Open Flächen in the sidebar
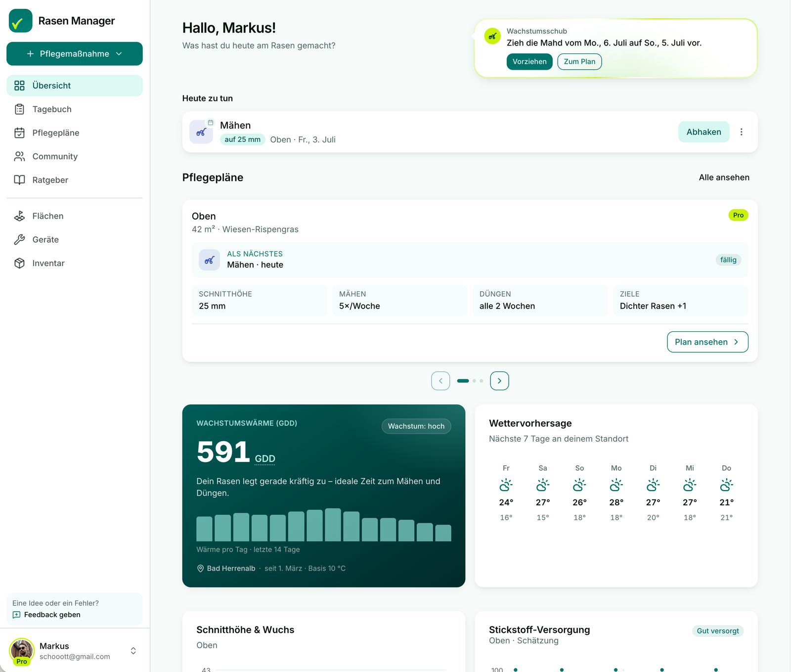The image size is (791, 672). coord(75,216)
